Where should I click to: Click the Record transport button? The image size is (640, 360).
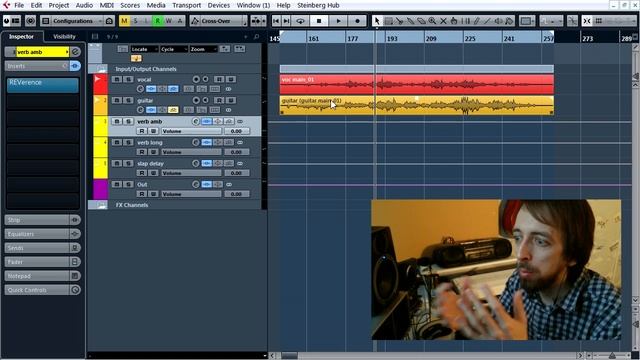[357, 21]
